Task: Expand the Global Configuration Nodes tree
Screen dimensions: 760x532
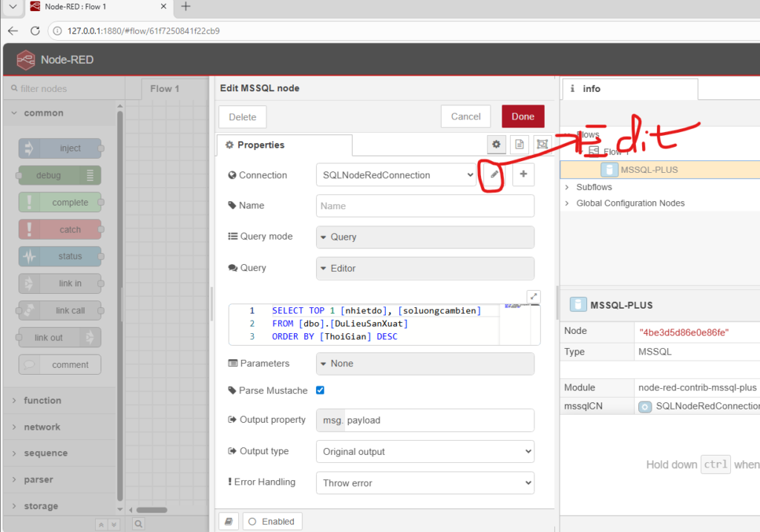Action: point(568,203)
